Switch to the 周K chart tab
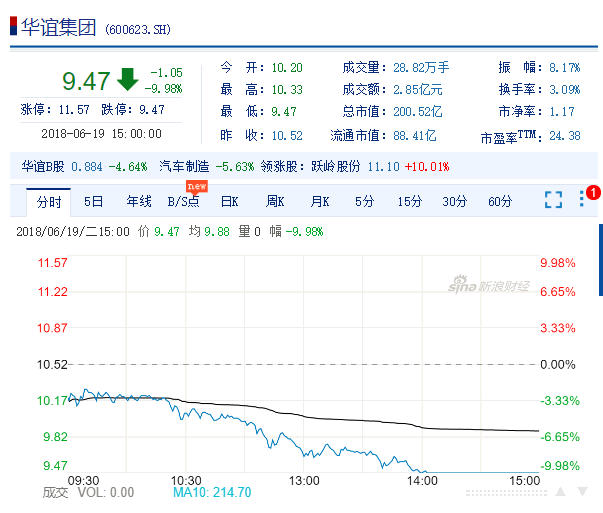Viewport: 603px width, 513px height. point(275,202)
